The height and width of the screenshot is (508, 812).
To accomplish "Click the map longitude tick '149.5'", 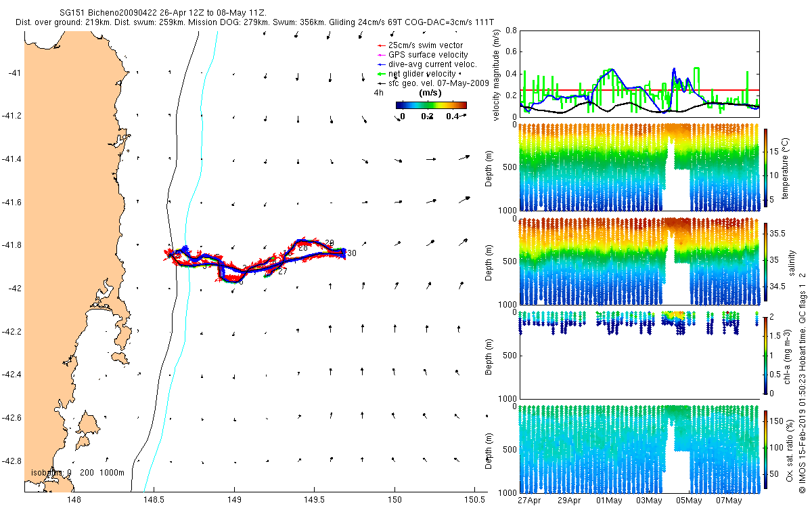I will point(314,501).
